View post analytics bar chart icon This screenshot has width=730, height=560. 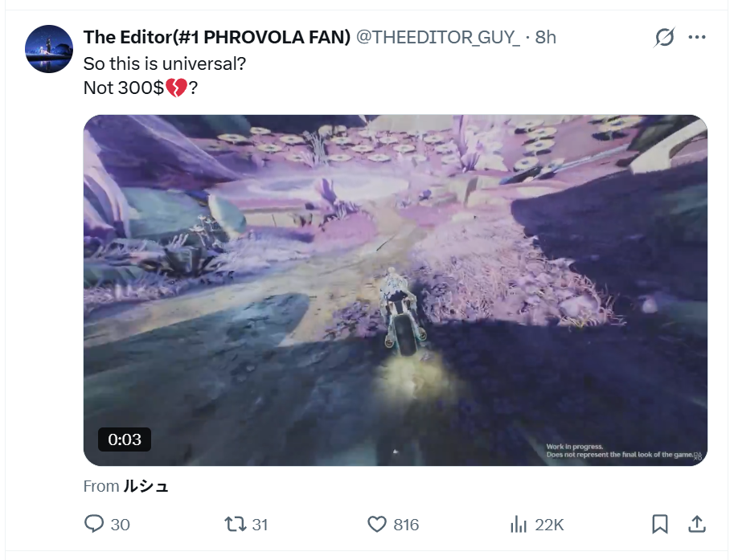pos(519,524)
